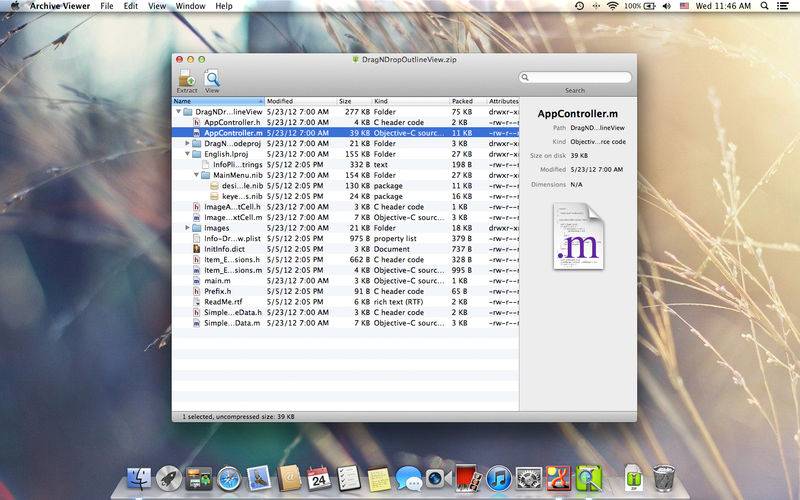Select the keye...s.nib package row
This screenshot has height=500, width=800.
pos(345,196)
